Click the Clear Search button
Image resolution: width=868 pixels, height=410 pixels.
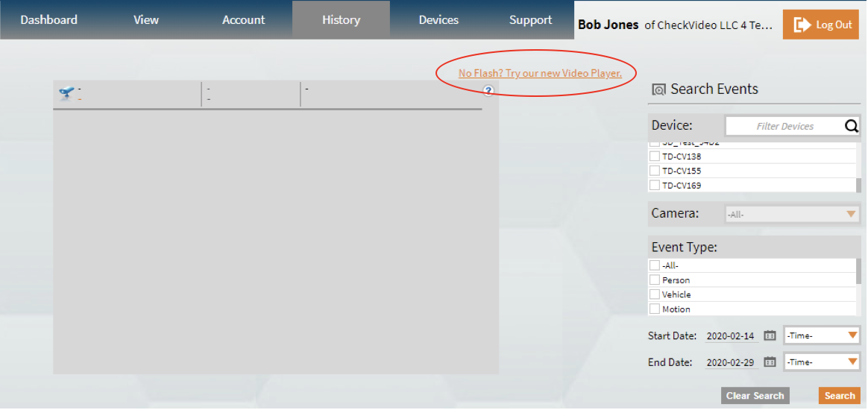(755, 396)
